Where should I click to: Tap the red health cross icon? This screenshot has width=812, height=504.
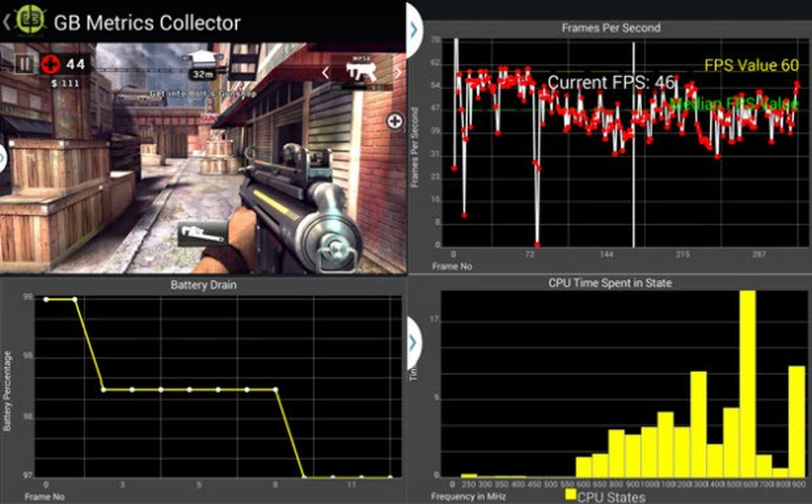(50, 64)
